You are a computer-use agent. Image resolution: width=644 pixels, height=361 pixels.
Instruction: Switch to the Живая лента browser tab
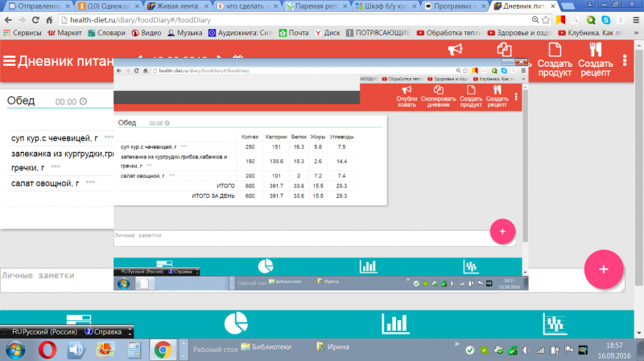175,6
